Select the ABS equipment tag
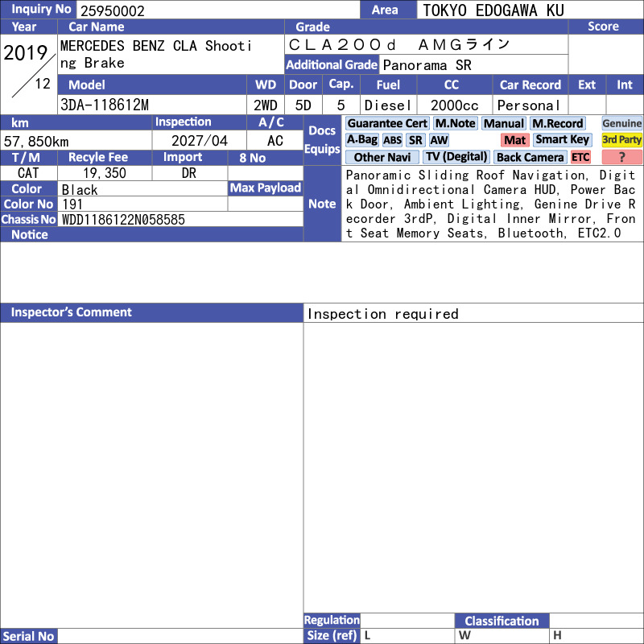The width and height of the screenshot is (644, 644). pos(392,140)
